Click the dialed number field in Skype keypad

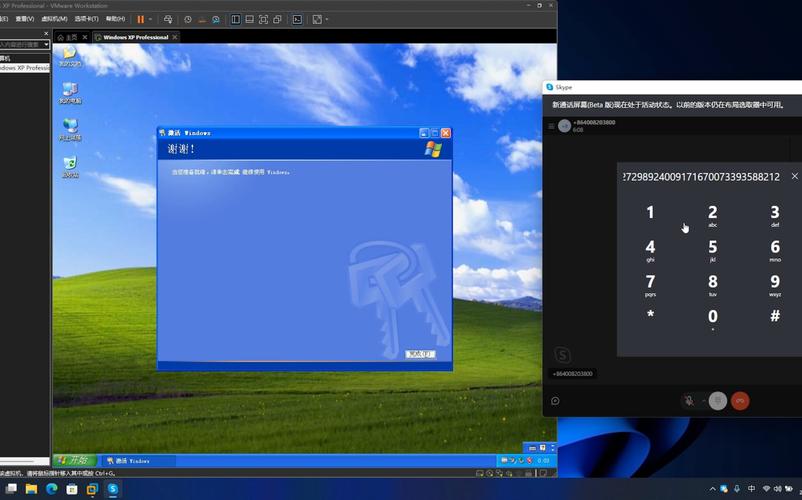701,176
